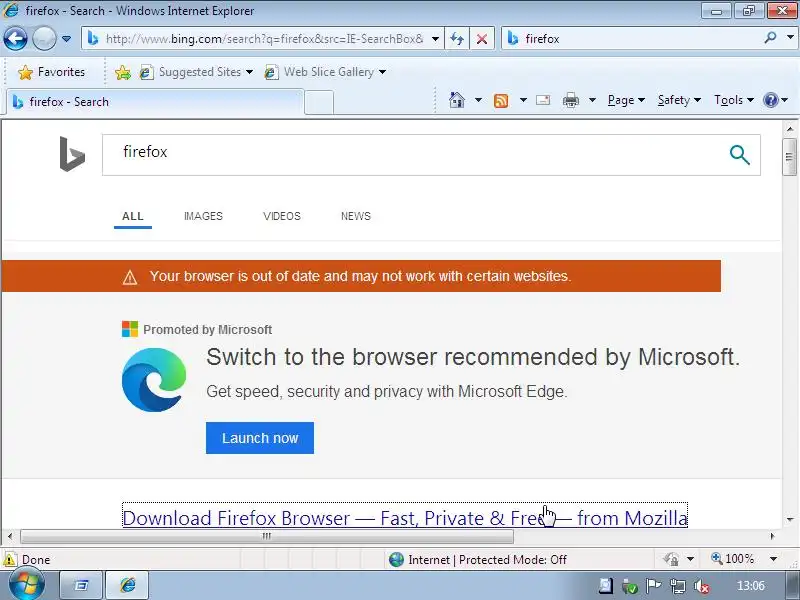Click the Refresh page icon
This screenshot has width=800, height=600.
(457, 39)
